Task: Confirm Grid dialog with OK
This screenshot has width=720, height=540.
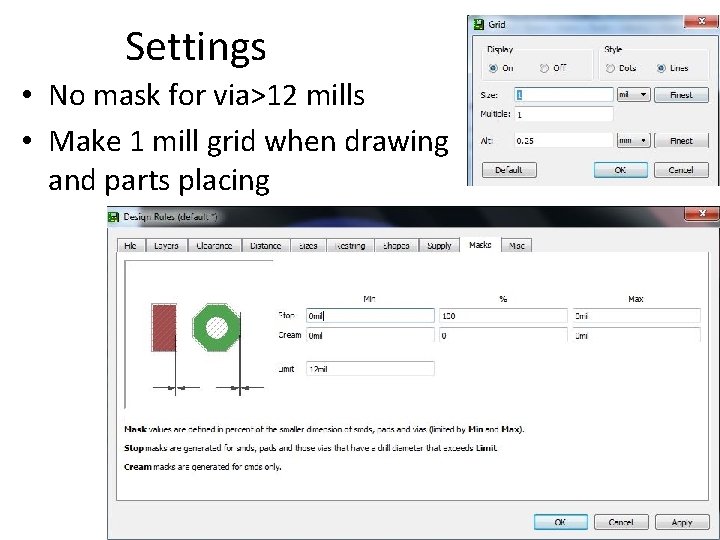Action: [620, 170]
